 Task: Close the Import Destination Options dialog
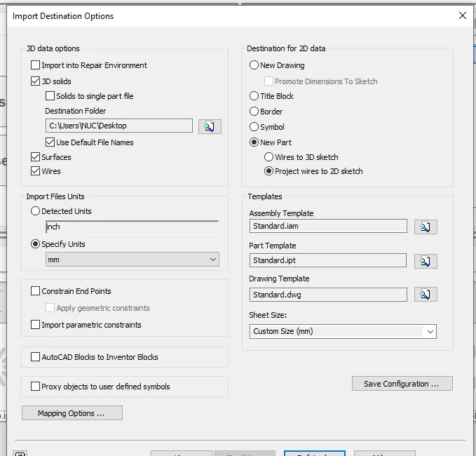[462, 15]
